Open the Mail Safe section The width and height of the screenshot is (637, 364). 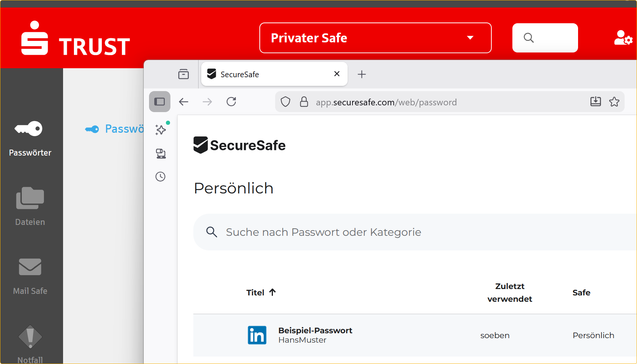tap(30, 276)
